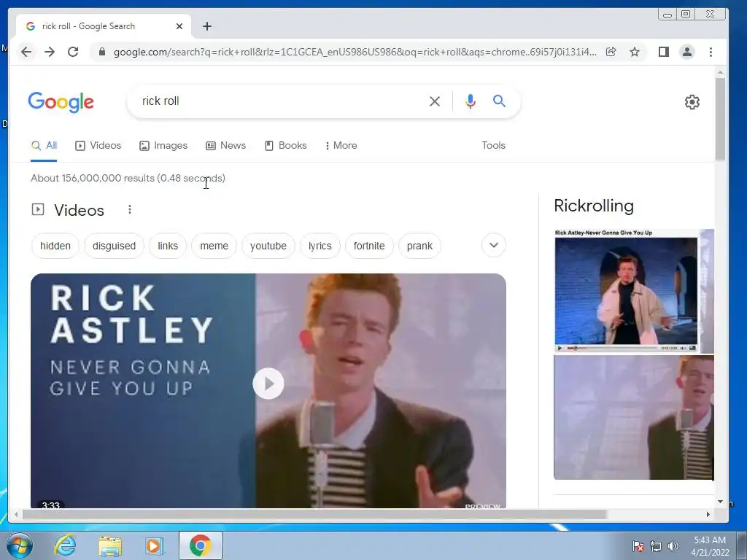
Task: Click the address bar URL
Action: [x=355, y=52]
